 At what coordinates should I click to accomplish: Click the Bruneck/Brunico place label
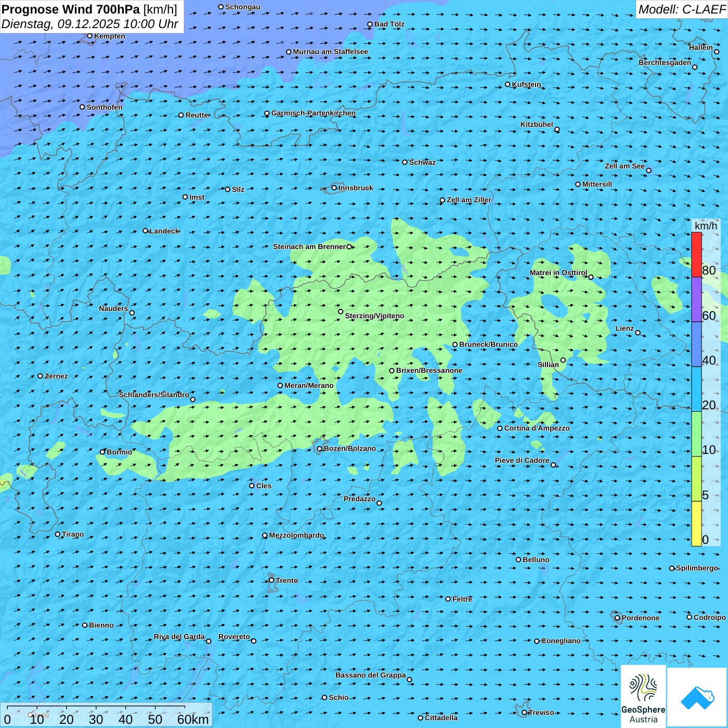[488, 344]
